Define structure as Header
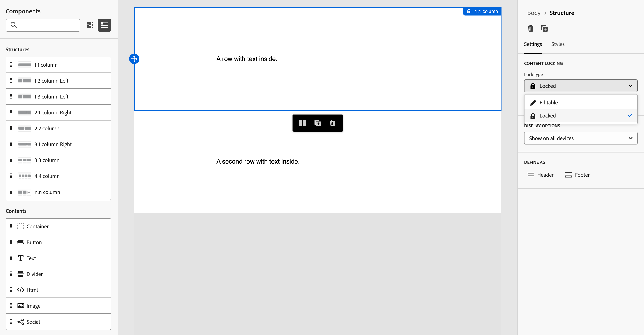The image size is (644, 335). click(x=540, y=175)
